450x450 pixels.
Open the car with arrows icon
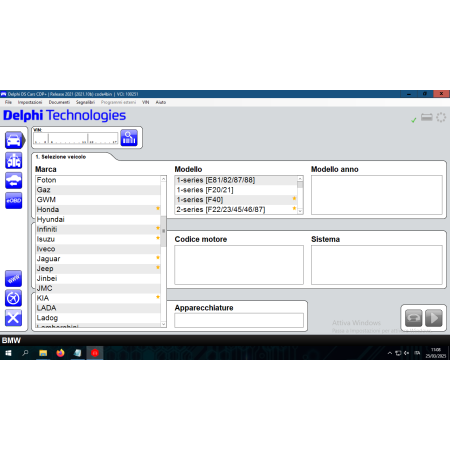click(x=14, y=180)
